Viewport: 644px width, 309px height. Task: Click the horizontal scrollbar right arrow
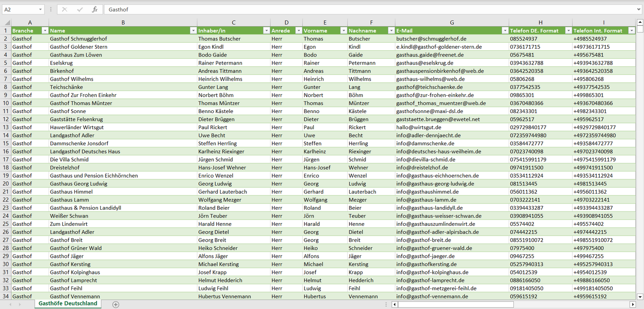point(632,305)
